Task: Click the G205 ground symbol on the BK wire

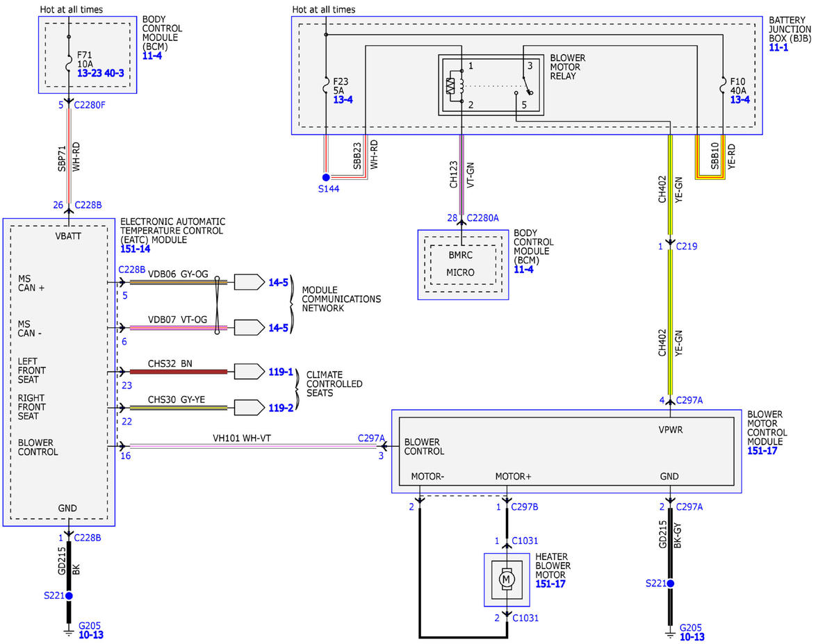Action: point(69,632)
